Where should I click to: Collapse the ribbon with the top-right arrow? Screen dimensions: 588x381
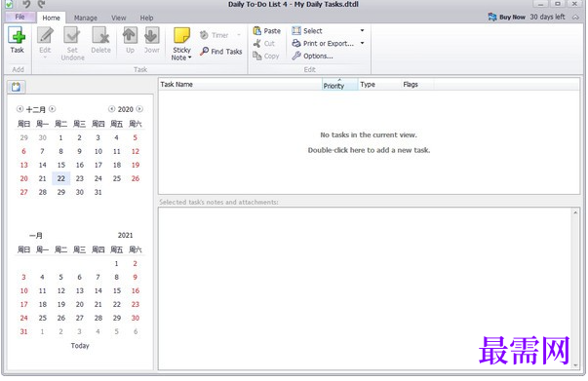pyautogui.click(x=575, y=18)
